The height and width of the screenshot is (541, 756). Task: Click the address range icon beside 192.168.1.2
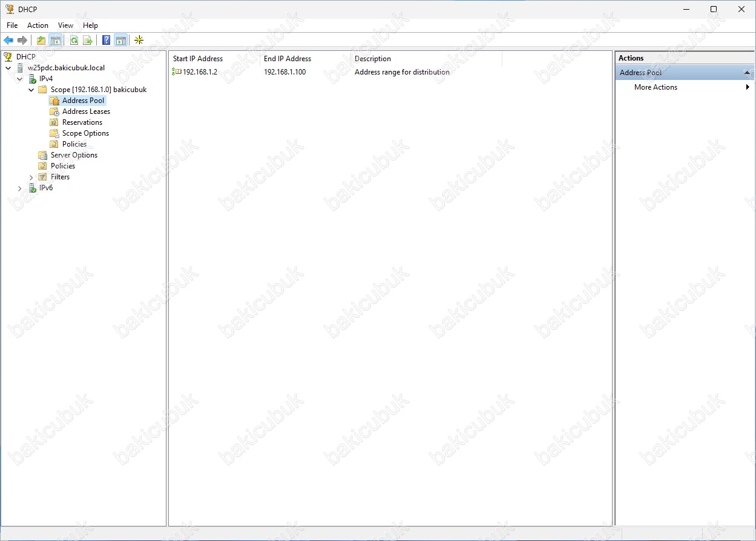click(x=177, y=72)
